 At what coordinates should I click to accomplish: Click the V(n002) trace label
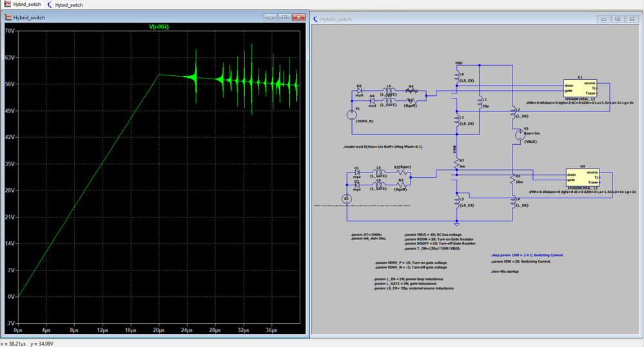157,26
